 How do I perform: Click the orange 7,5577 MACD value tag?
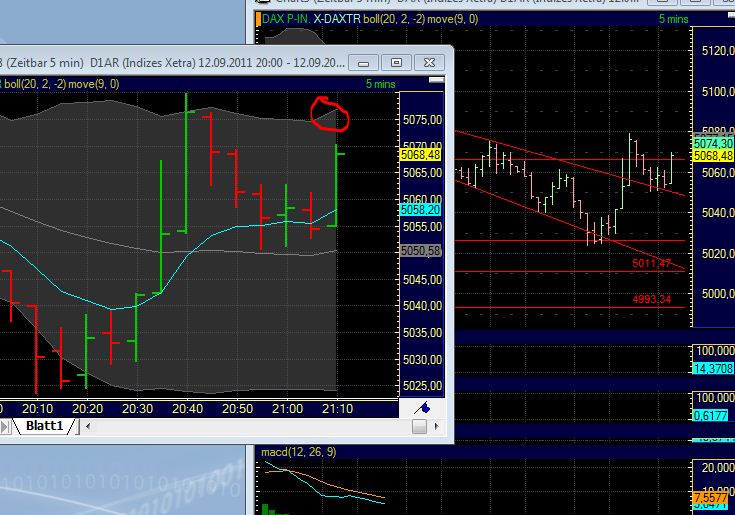tap(713, 498)
